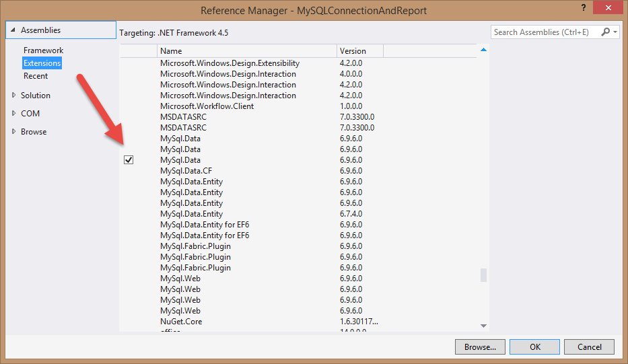The height and width of the screenshot is (364, 628).
Task: Select the NuGet.Core assembly row
Action: click(x=298, y=321)
